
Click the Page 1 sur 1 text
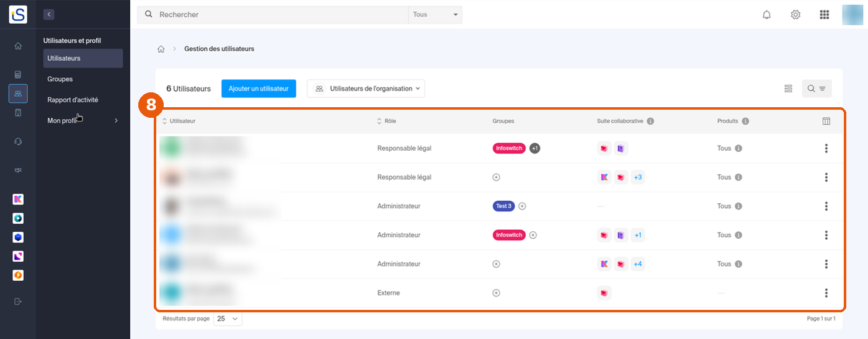821,319
